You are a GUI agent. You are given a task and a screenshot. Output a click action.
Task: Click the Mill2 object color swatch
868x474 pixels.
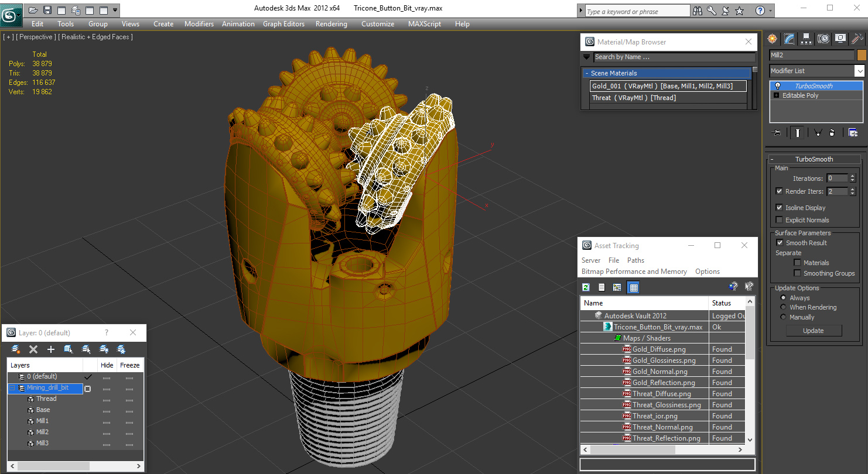pos(862,55)
